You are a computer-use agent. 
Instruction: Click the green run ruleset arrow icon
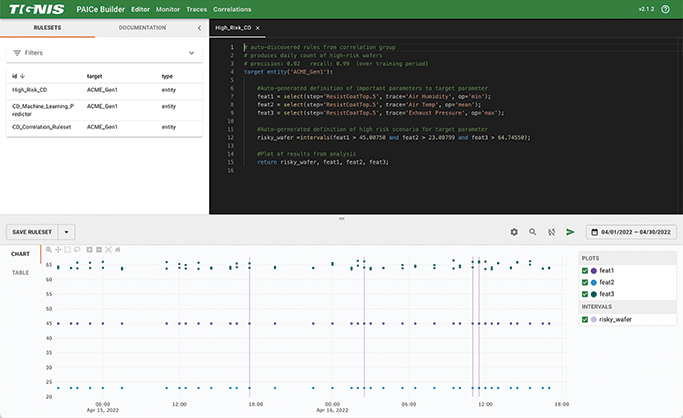click(570, 231)
